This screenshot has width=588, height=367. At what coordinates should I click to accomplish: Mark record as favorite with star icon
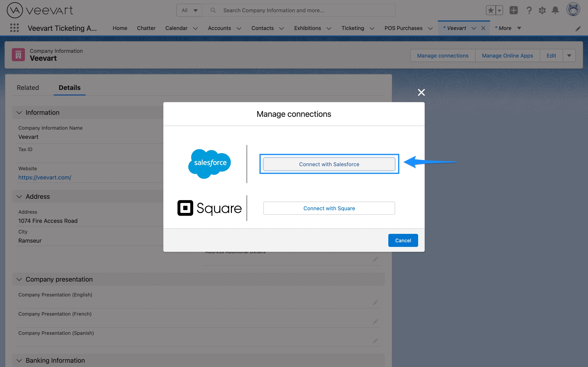pos(491,10)
